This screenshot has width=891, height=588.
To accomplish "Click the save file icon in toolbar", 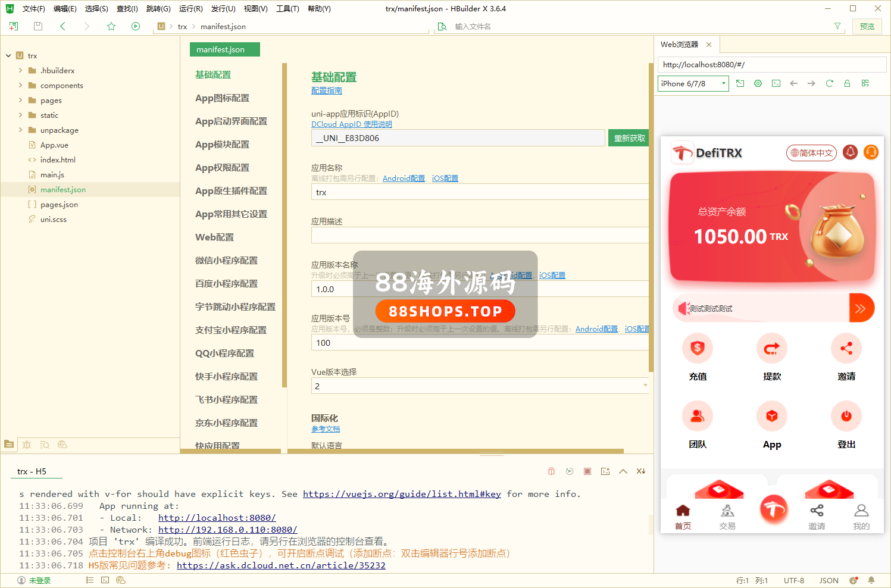I will tap(38, 26).
